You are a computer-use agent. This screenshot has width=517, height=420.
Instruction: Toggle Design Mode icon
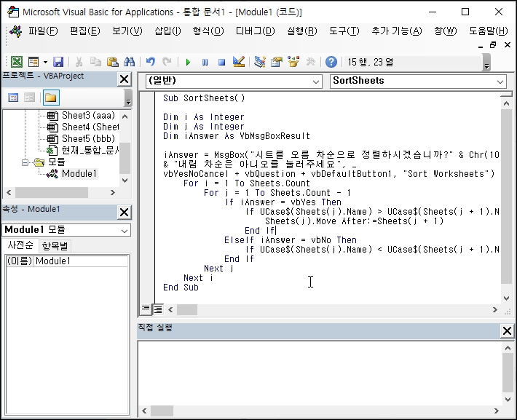click(x=239, y=62)
